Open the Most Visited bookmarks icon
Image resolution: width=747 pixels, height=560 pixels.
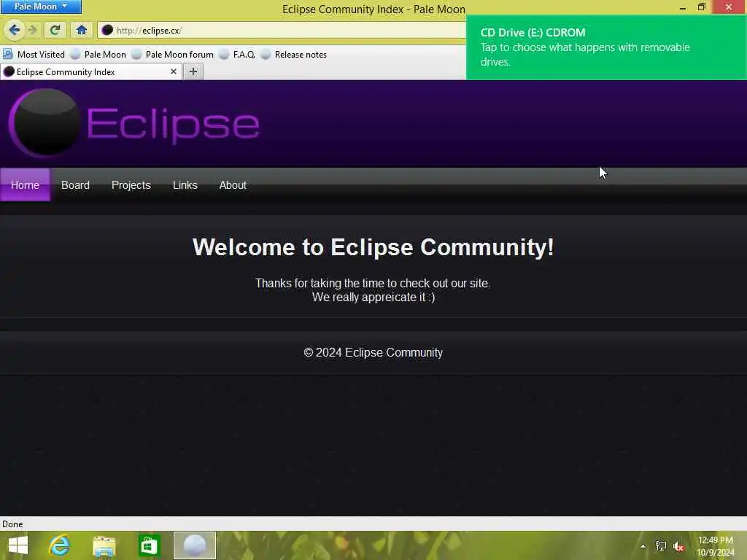point(8,54)
